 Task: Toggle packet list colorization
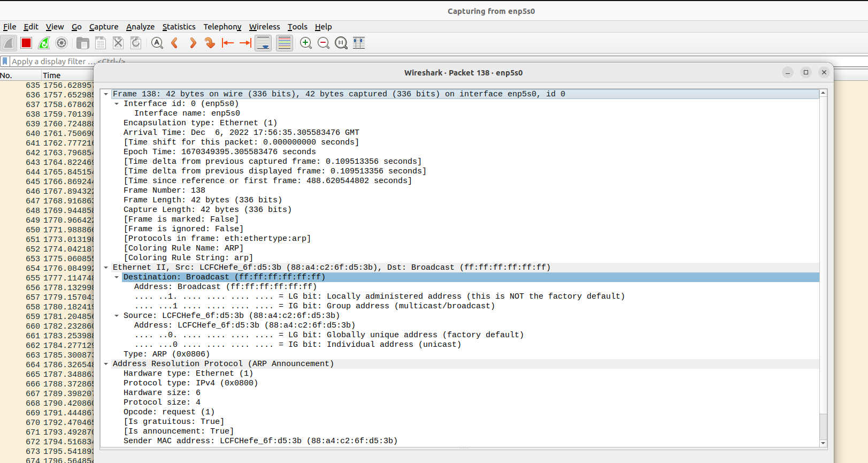[285, 43]
